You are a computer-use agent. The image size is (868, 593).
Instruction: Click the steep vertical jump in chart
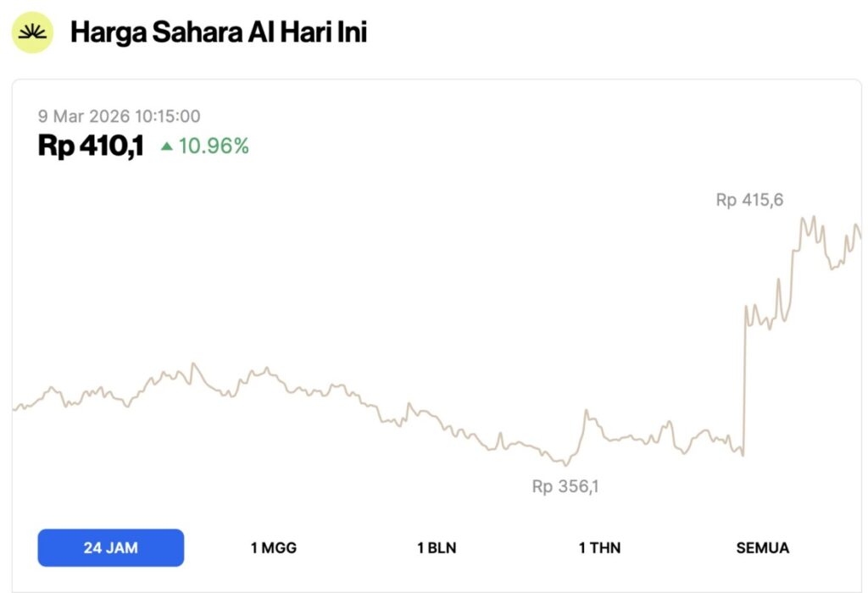(744, 381)
